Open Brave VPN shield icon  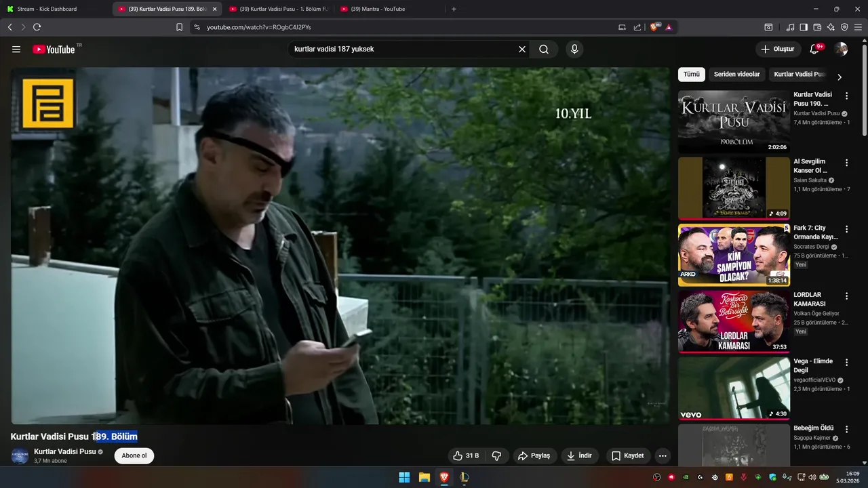(844, 27)
